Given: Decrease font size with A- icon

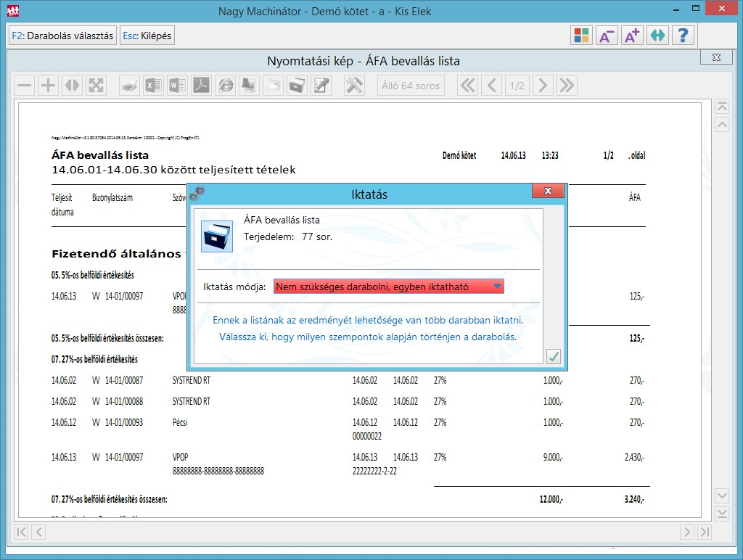Looking at the screenshot, I should point(606,36).
